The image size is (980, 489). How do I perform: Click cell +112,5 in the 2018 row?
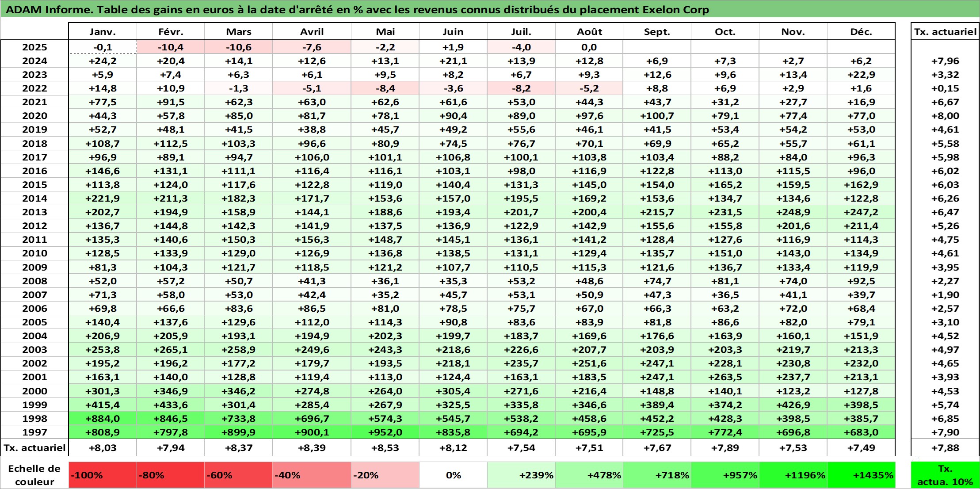click(x=171, y=143)
